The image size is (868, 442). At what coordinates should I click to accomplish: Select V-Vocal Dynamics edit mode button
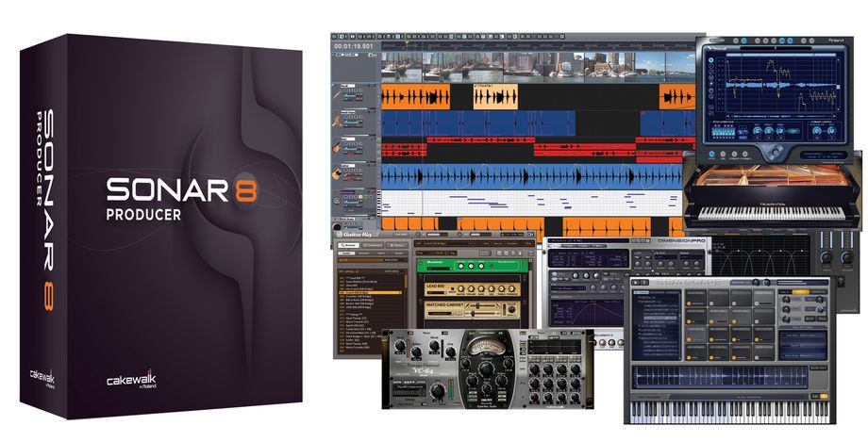(745, 155)
